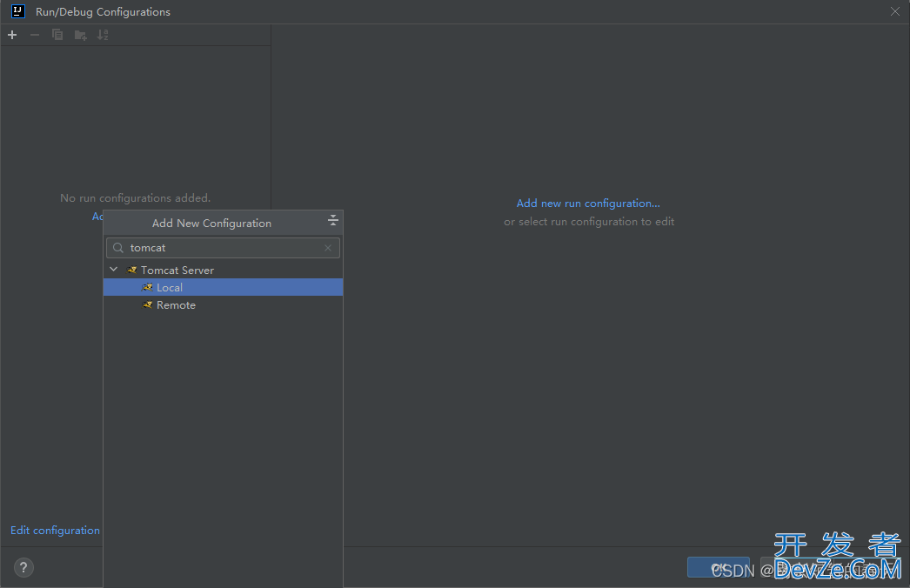Viewport: 910px width, 588px height.
Task: Click the Run/Debug Configurations window title
Action: pyautogui.click(x=103, y=11)
